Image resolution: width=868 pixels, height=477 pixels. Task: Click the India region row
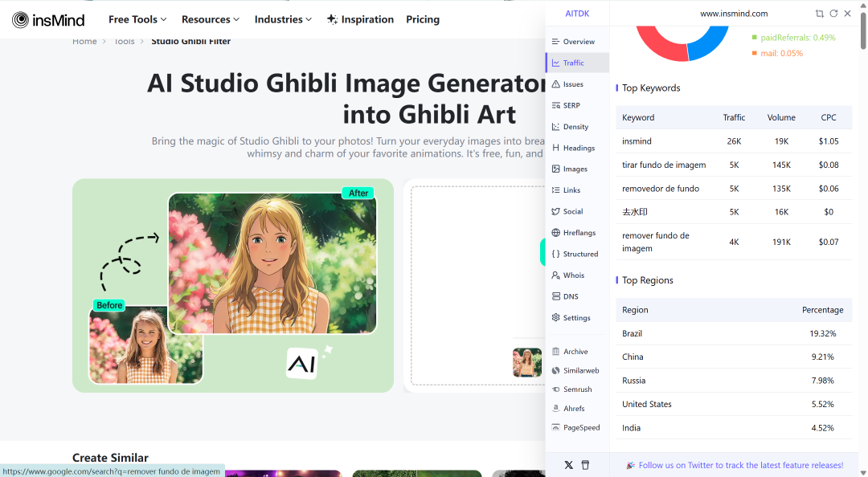point(734,428)
